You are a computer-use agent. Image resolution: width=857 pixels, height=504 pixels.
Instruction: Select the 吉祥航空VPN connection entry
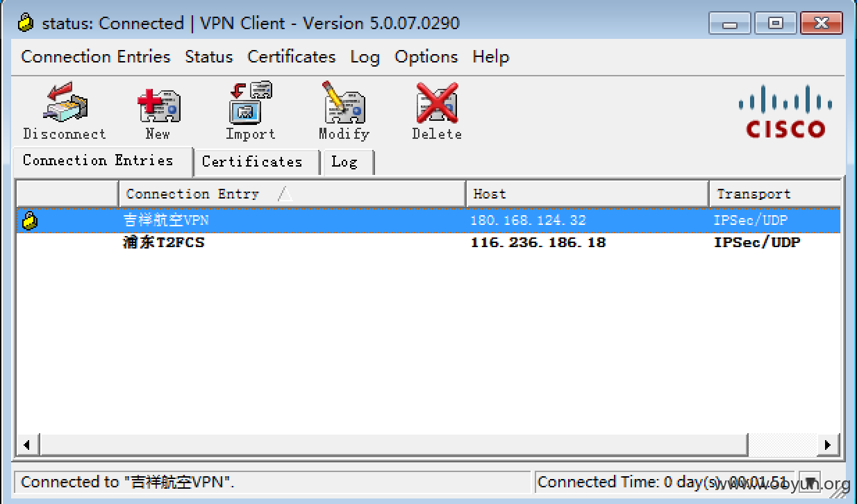coord(428,221)
